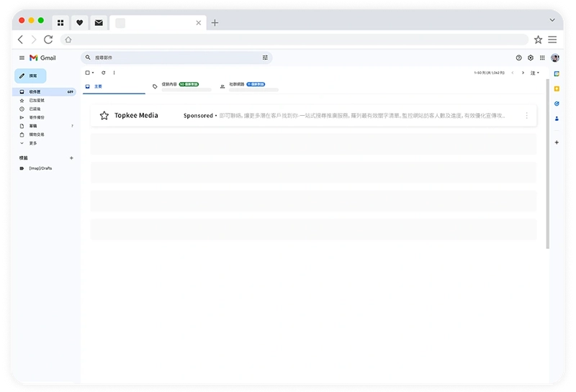Expand the select-all checkbox dropdown arrow
This screenshot has height=392, width=576.
[x=93, y=73]
